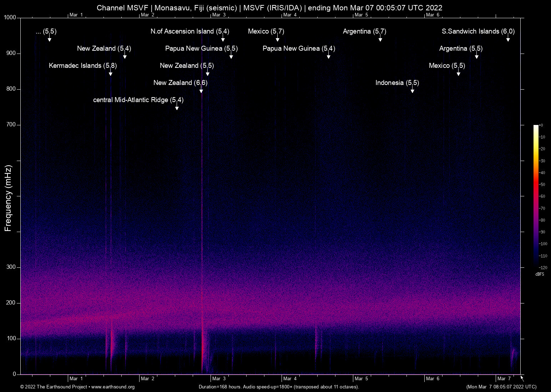Click the Frequency (mHz) axis title
This screenshot has height=392, width=551.
pyautogui.click(x=8, y=198)
